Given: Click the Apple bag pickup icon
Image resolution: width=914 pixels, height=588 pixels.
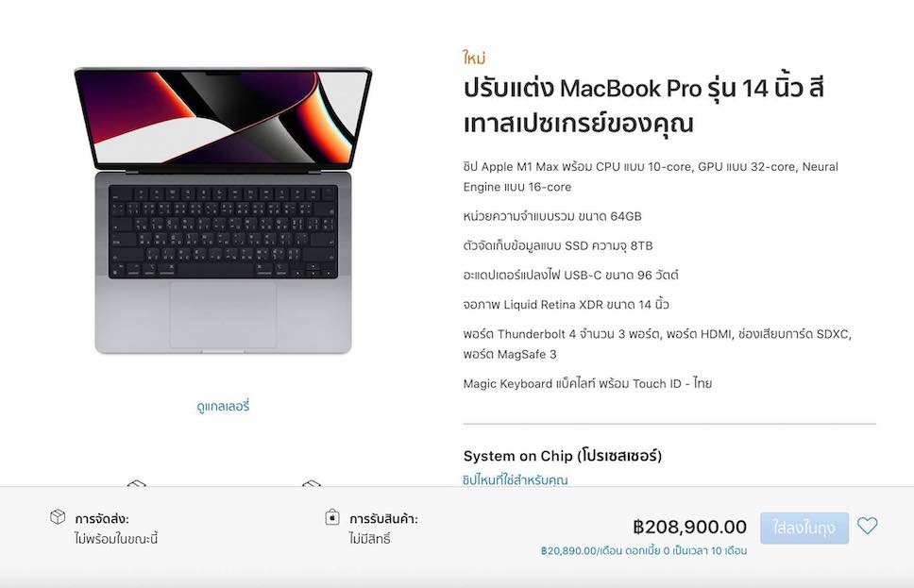Looking at the screenshot, I should pos(332,517).
